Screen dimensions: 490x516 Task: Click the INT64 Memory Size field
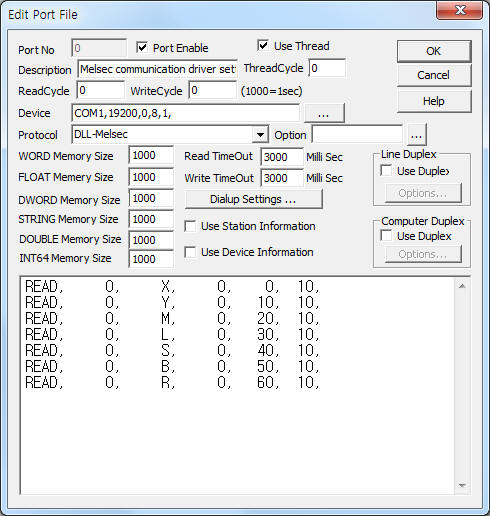pos(151,259)
